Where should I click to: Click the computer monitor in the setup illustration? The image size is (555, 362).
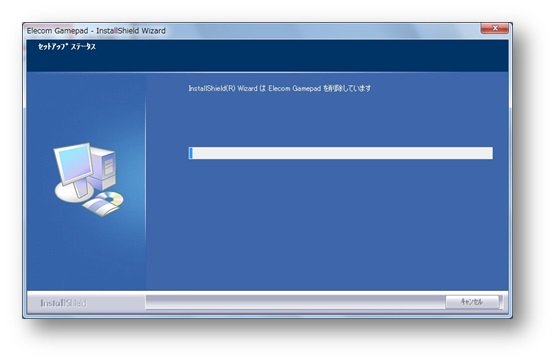(x=73, y=164)
